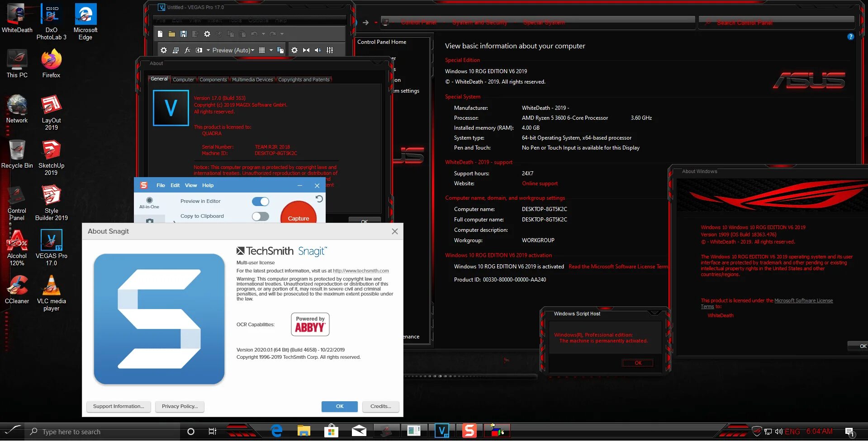Screen dimensions: 868x441
Task: Open the undo history dropdown arrow
Action: (263, 34)
